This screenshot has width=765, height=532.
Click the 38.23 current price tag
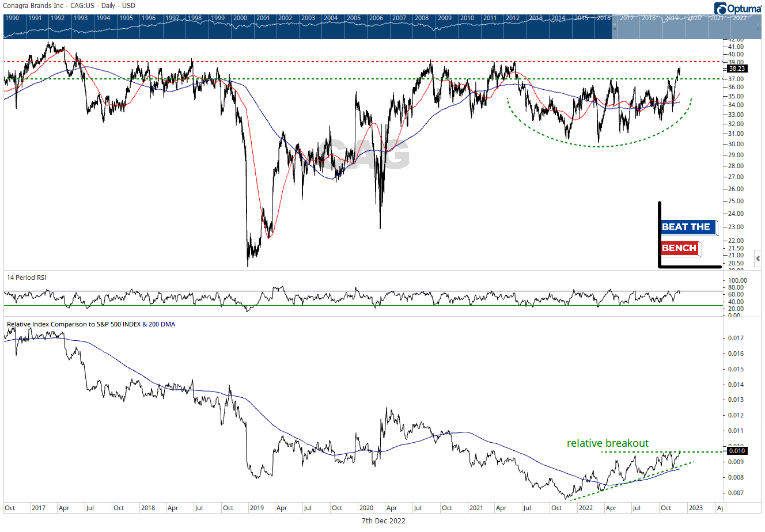(x=737, y=69)
